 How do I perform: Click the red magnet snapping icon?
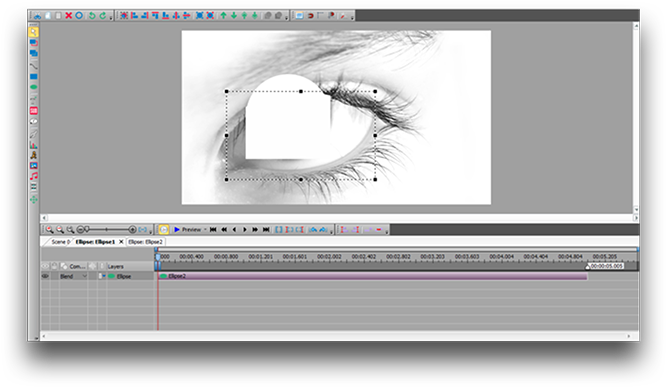point(310,16)
